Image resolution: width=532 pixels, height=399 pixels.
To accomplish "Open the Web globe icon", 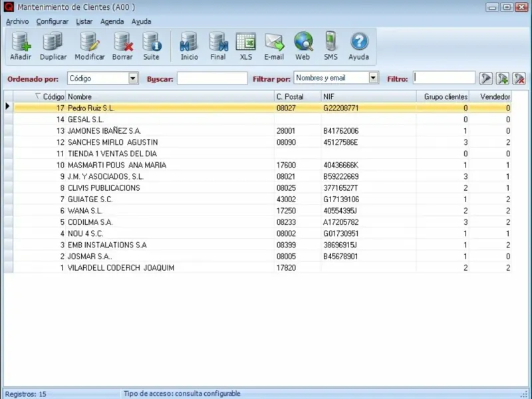I will [303, 46].
